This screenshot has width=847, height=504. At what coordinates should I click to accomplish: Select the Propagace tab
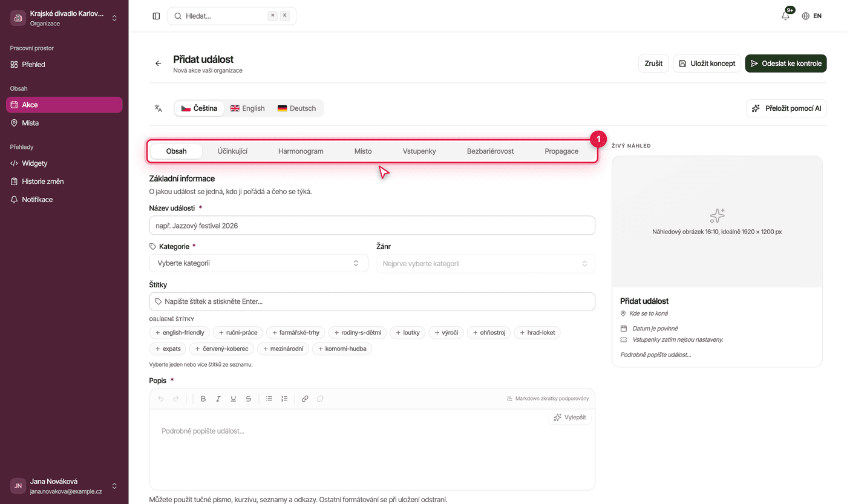561,151
